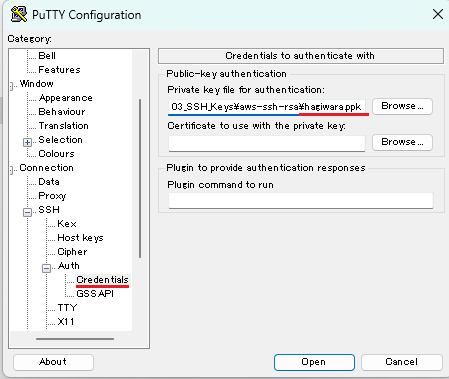Browse for the certificate file
The width and height of the screenshot is (449, 379).
coord(402,142)
